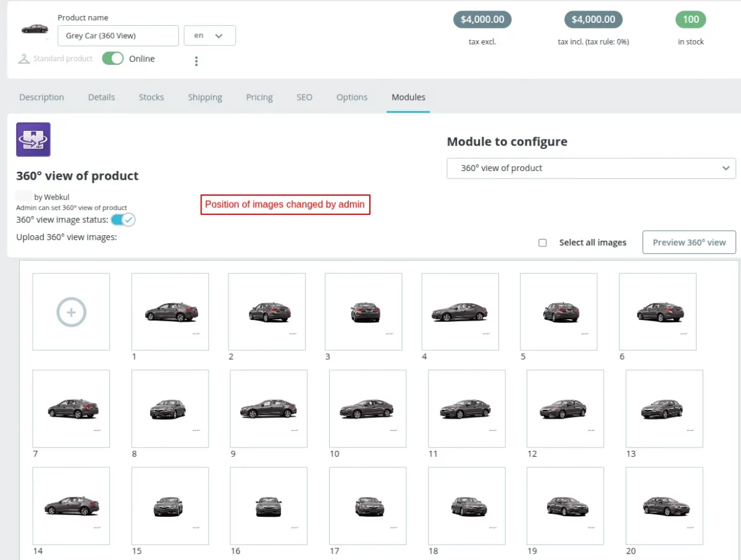
Task: Go to the SEO tab
Action: click(x=304, y=98)
